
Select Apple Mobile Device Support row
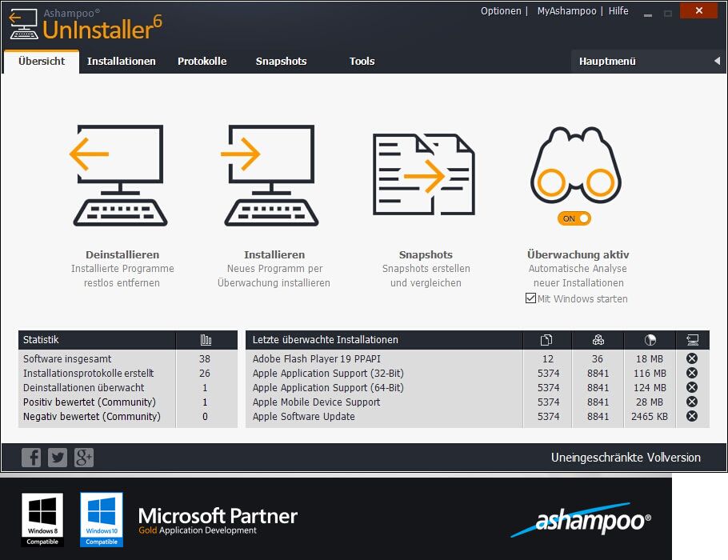[x=478, y=402]
